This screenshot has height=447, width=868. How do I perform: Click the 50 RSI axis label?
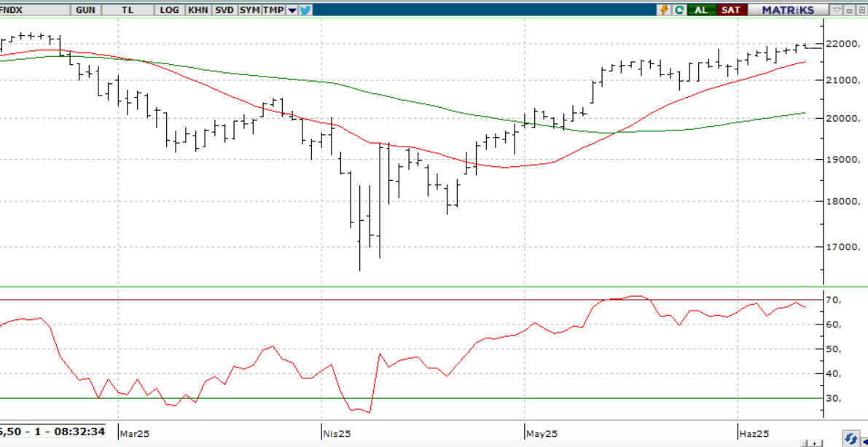834,349
